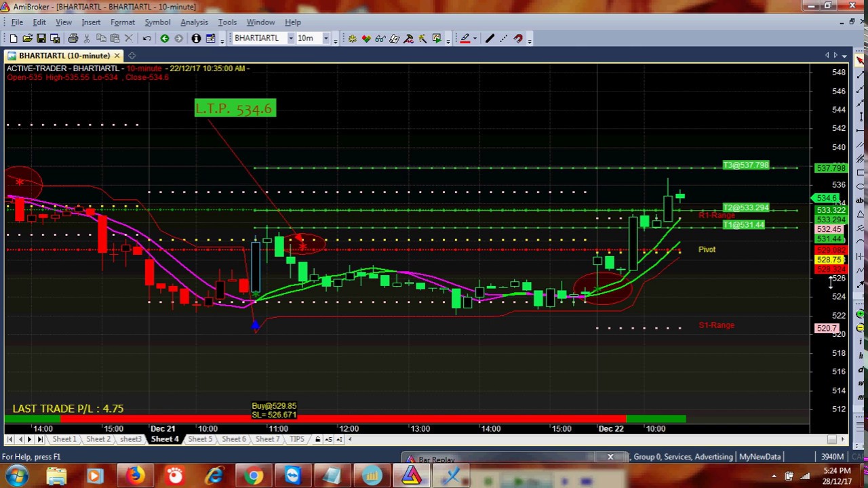Click the Apply Indicator icon
Viewport: 868px width, 488px height.
click(409, 39)
